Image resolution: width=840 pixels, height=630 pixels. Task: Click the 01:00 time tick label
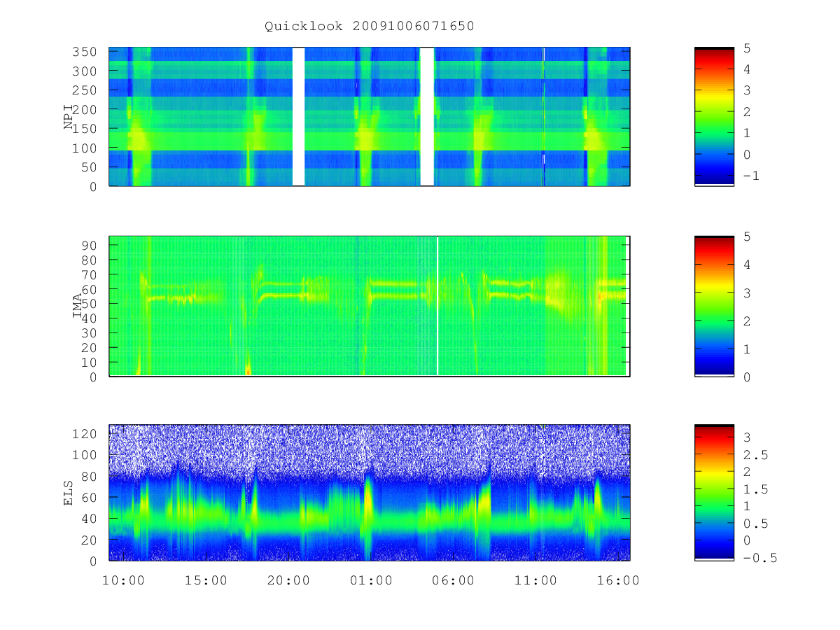click(370, 580)
